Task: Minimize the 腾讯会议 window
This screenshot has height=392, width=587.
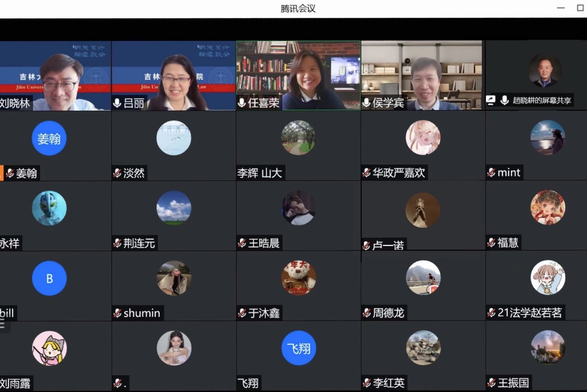Action: pos(561,8)
